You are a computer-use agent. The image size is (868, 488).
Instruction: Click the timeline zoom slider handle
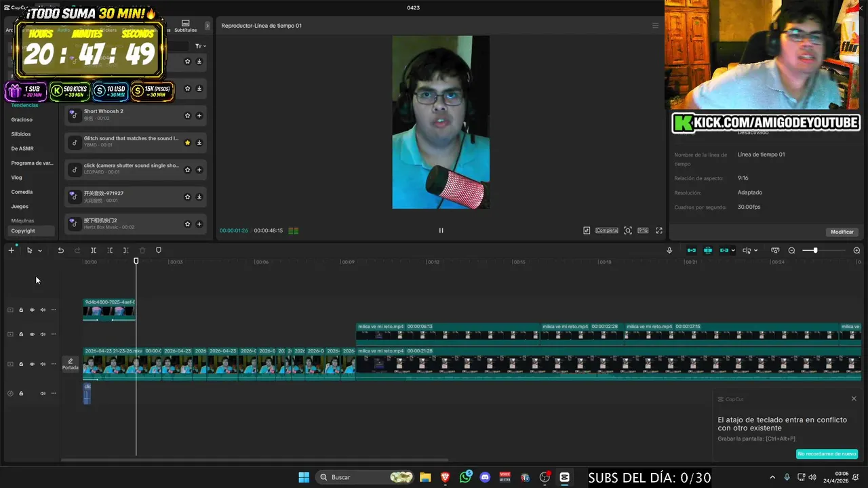pos(815,250)
